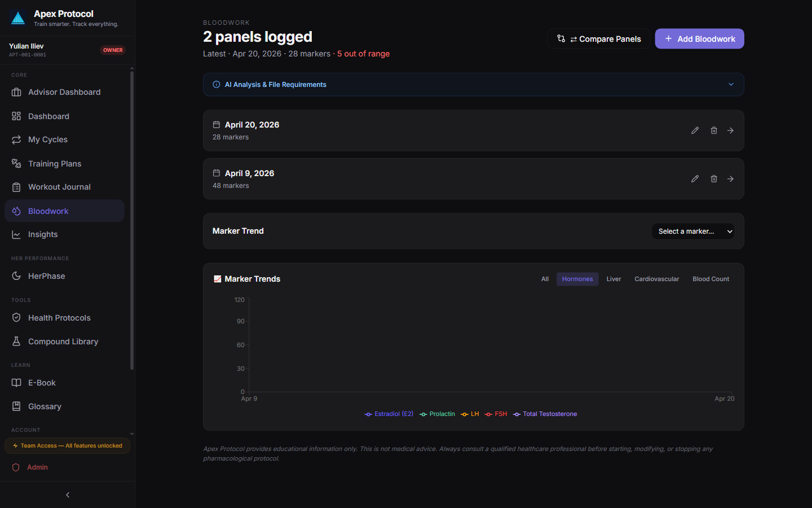Collapse the sidebar with the chevron
This screenshot has width=812, height=508.
pyautogui.click(x=68, y=495)
